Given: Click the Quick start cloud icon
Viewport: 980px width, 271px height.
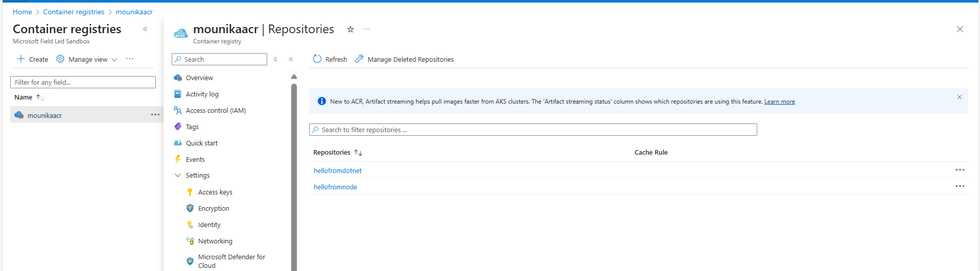Looking at the screenshot, I should [178, 143].
